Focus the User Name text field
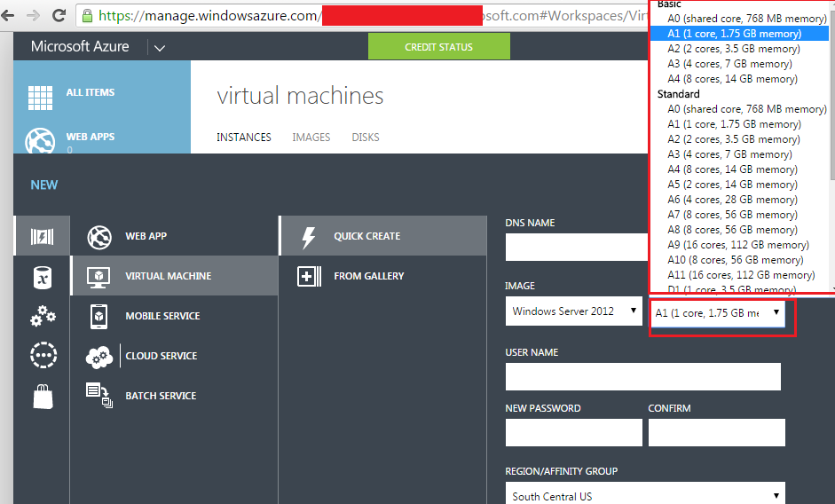835x504 pixels. click(x=642, y=376)
